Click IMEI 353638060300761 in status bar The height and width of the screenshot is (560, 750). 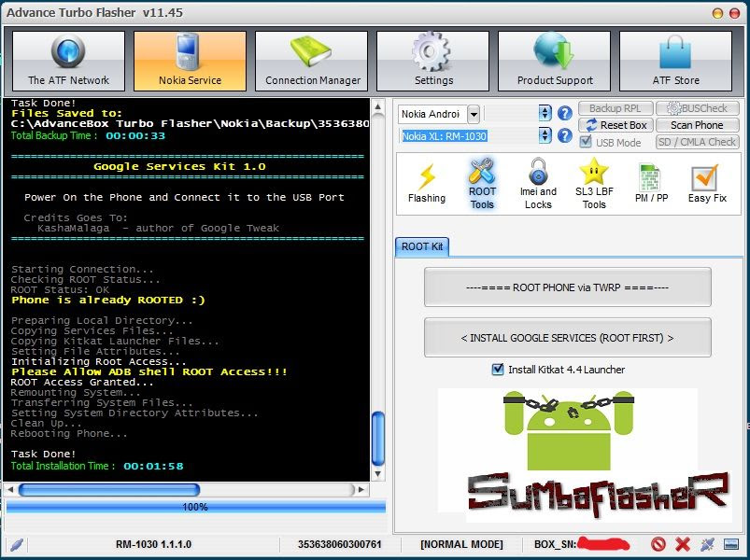339,544
